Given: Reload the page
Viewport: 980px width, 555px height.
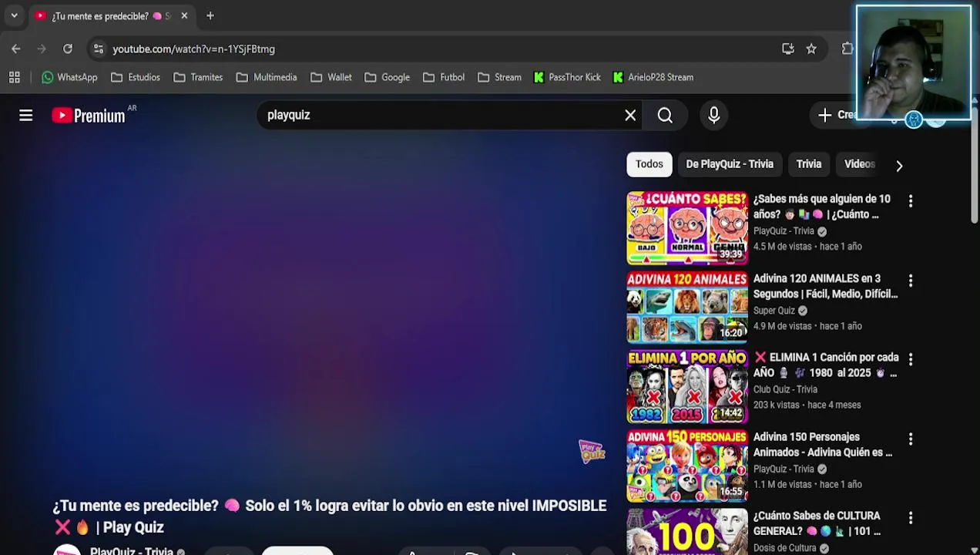Looking at the screenshot, I should pyautogui.click(x=68, y=49).
